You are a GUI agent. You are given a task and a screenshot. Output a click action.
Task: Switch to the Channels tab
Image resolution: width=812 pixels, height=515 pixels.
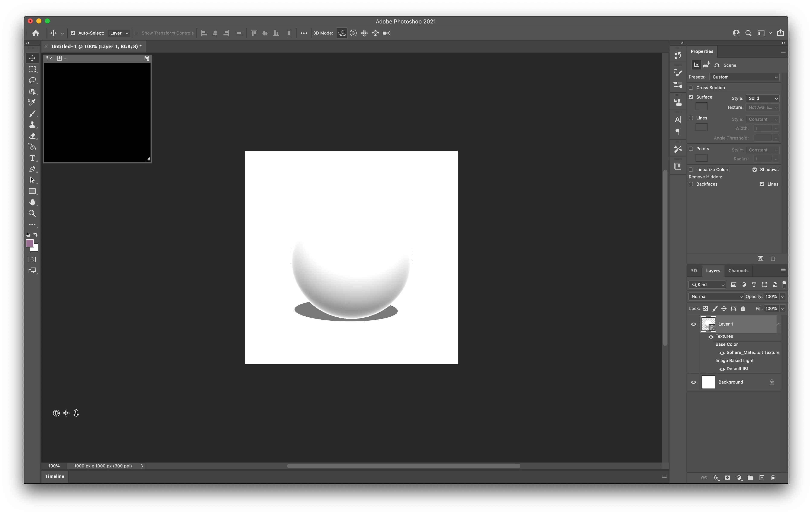tap(738, 271)
